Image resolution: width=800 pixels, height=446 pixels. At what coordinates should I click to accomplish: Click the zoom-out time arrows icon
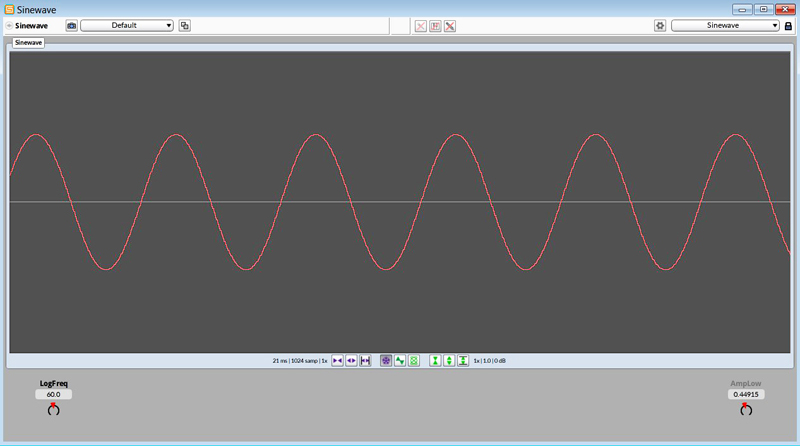[351, 361]
